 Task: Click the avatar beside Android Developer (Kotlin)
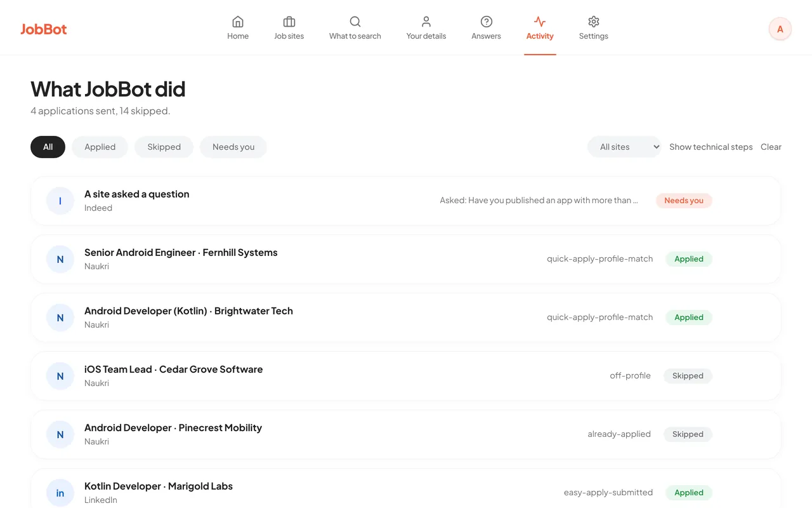coord(60,317)
